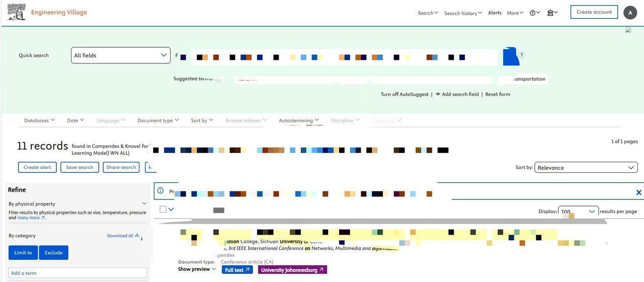The image size is (644, 282).
Task: Open the All fields dropdown
Action: coord(121,55)
